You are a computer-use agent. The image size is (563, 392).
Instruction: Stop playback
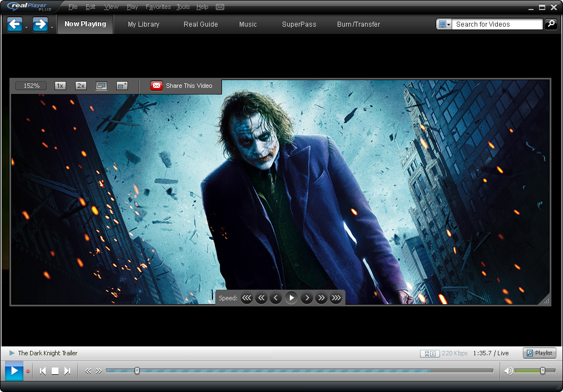tap(55, 371)
